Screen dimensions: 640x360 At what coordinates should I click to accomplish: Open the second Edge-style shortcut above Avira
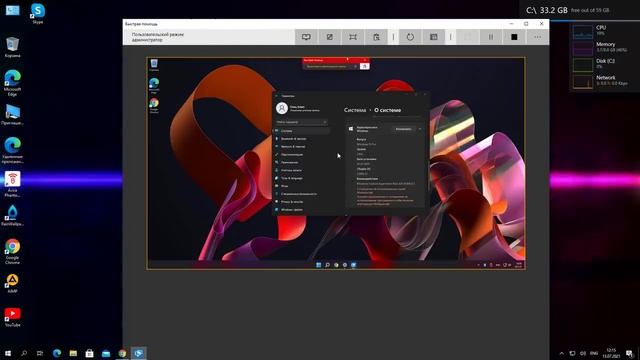pyautogui.click(x=12, y=150)
